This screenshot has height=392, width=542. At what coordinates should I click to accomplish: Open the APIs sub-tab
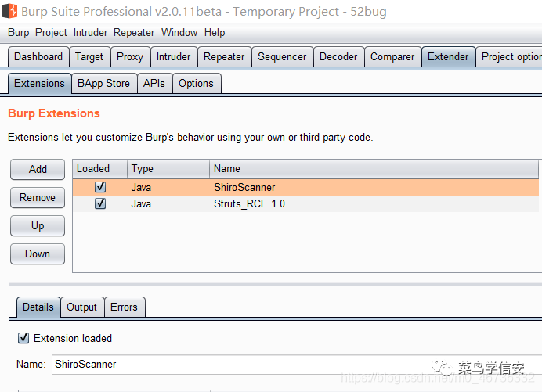[x=154, y=84]
